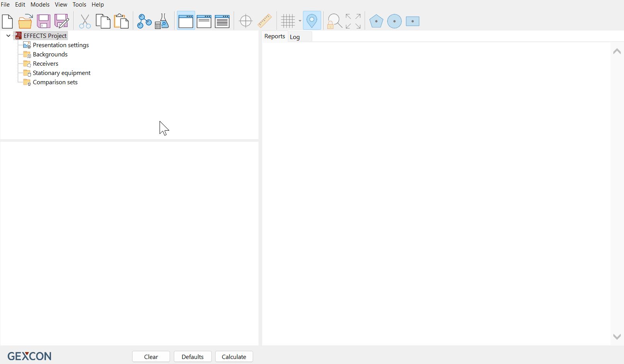Open the Tools menu

pyautogui.click(x=80, y=5)
